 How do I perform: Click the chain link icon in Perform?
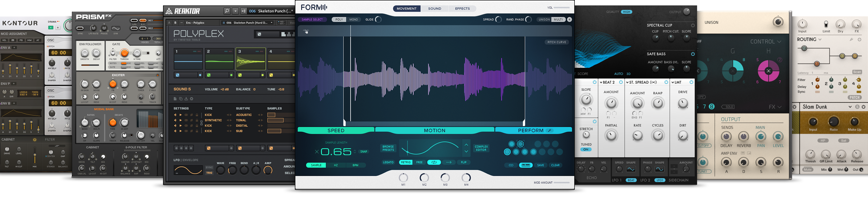click(511, 165)
